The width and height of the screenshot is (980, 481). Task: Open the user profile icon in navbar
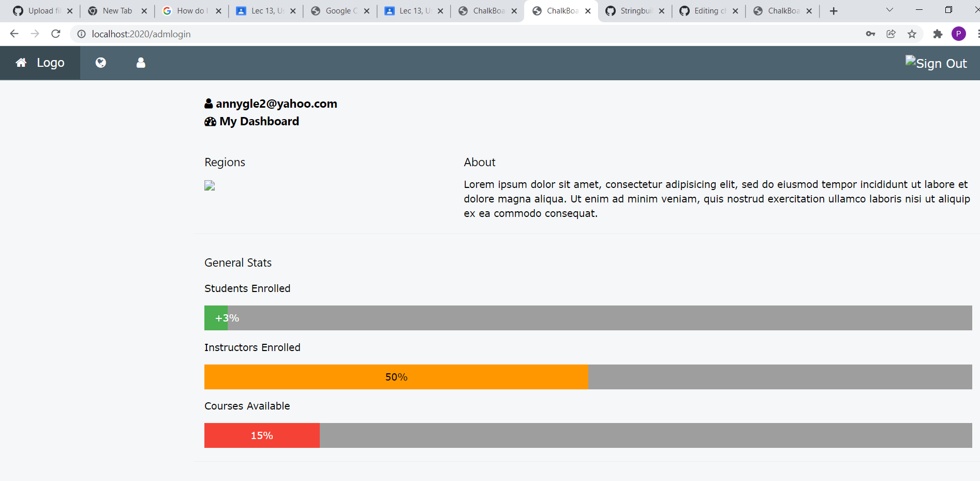141,63
